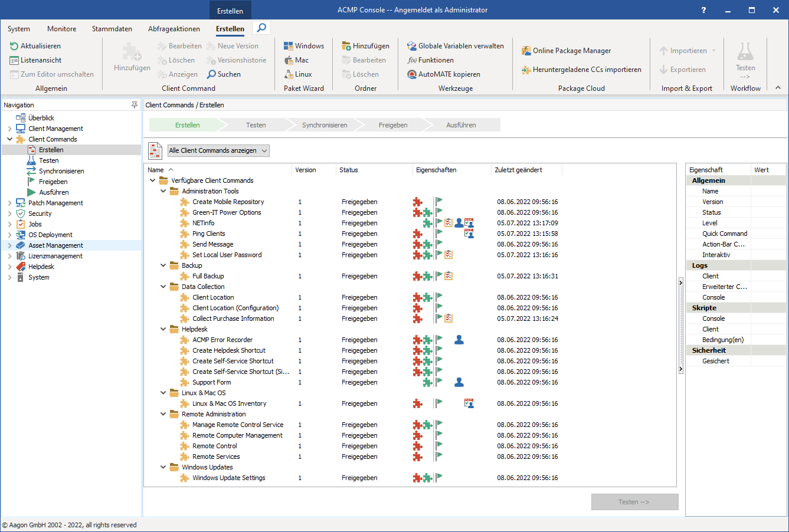The width and height of the screenshot is (789, 532).
Task: Collapse the ribbon with the chevron
Action: tap(778, 88)
